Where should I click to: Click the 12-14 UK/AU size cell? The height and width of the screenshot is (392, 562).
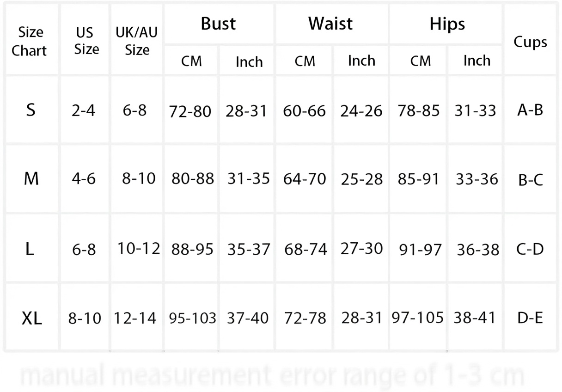[136, 318]
